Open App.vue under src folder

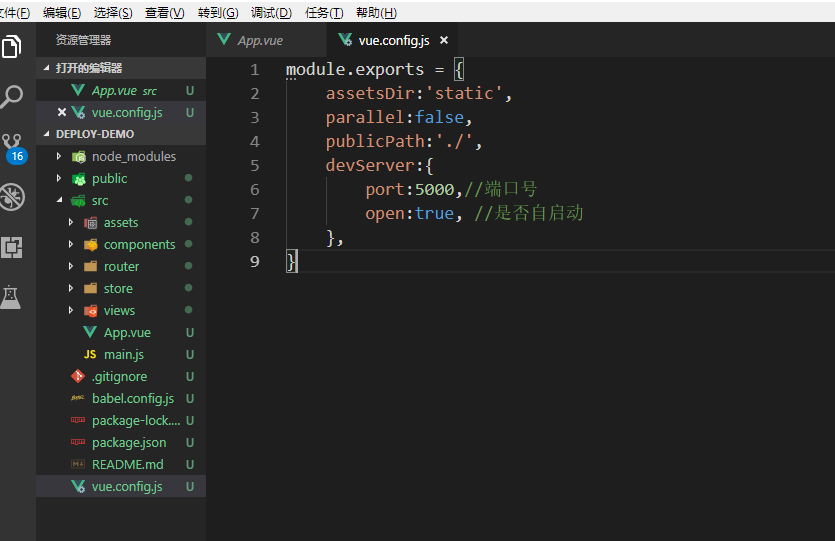tap(121, 333)
